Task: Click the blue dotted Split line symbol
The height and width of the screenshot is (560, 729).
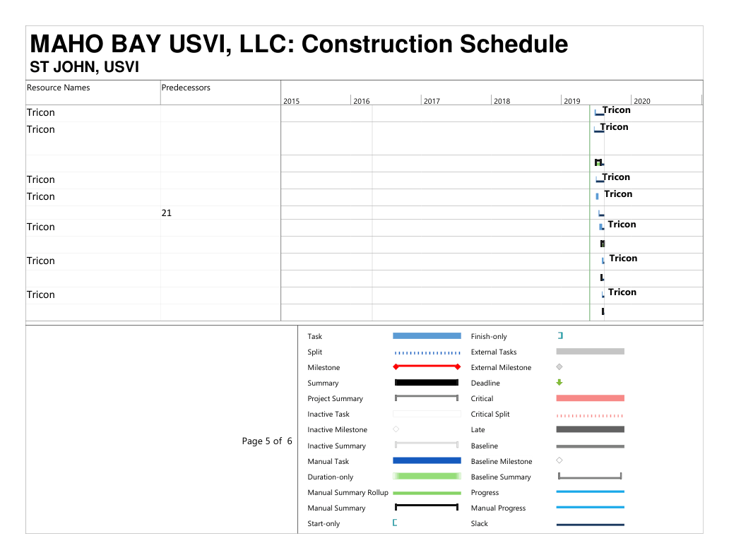Action: [x=427, y=352]
